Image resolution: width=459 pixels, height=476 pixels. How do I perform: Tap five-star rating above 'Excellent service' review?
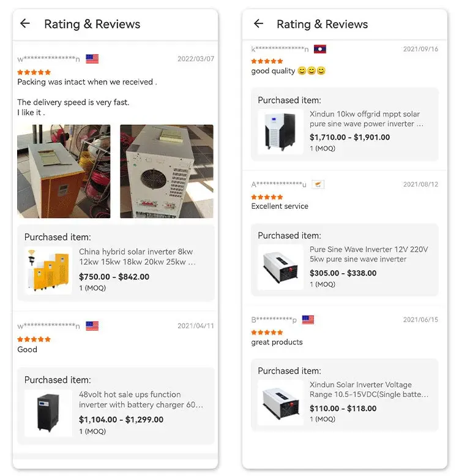(267, 197)
